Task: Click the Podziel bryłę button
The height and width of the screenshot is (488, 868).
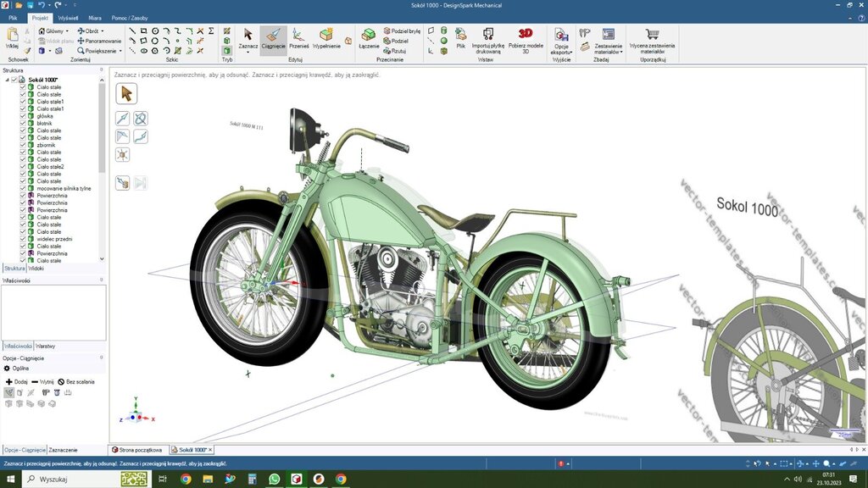Action: [401, 30]
